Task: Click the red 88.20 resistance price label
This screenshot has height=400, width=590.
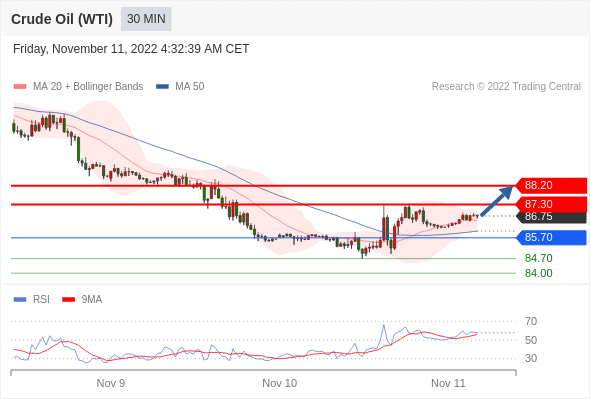Action: coord(551,185)
